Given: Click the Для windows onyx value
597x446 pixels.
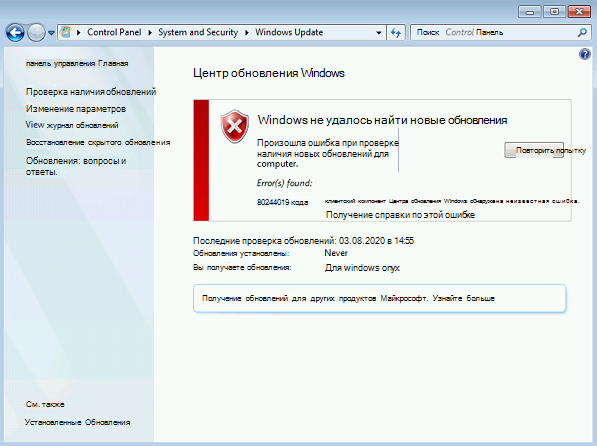Looking at the screenshot, I should 362,268.
